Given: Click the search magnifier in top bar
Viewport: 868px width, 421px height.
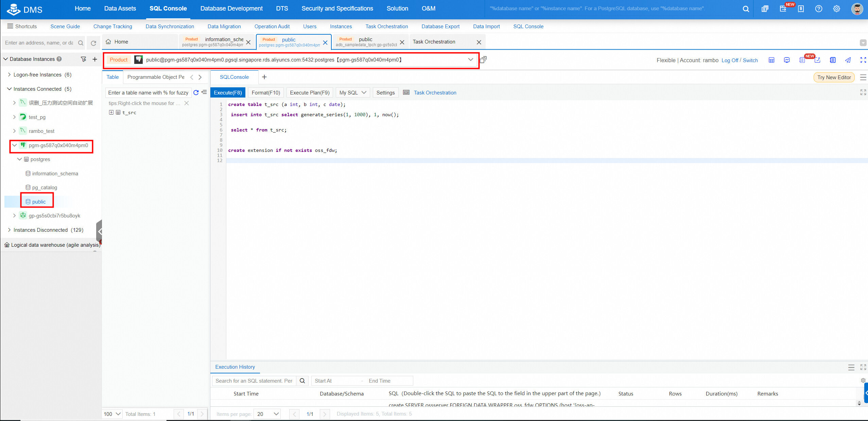Looking at the screenshot, I should click(746, 9).
